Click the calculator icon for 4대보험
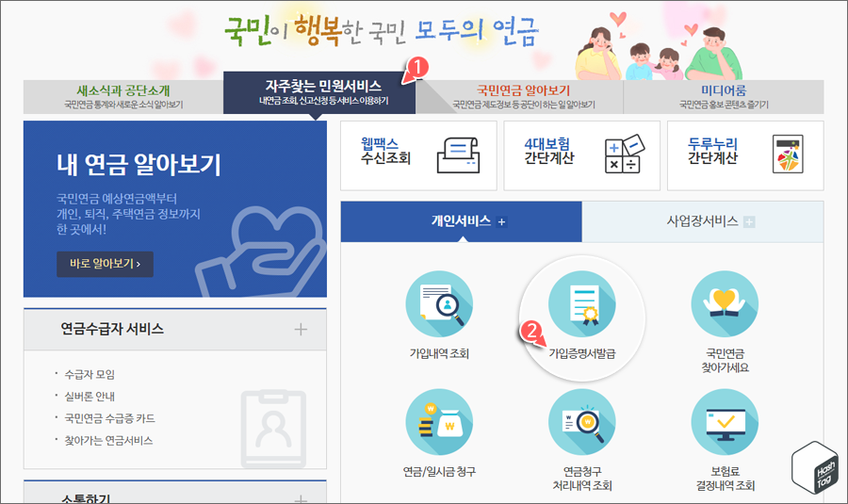This screenshot has height=504, width=848. (x=625, y=154)
